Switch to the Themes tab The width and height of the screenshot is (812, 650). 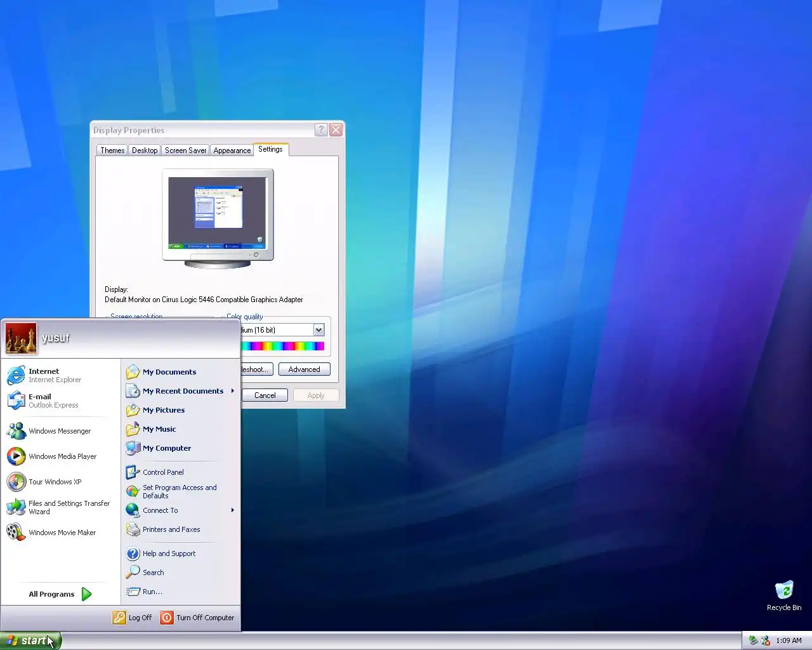pyautogui.click(x=112, y=150)
